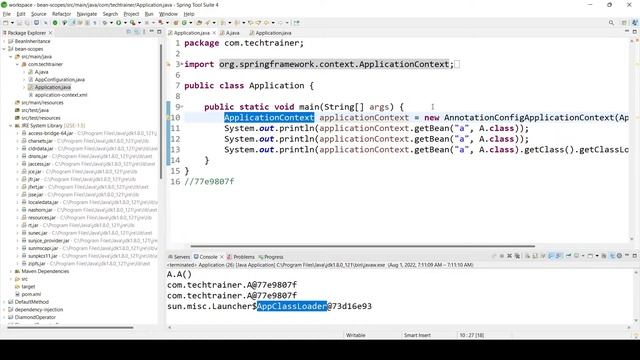Screen dimensions: 640x360
Task: Open dropdown arrow next to Debug icon
Action: click(x=111, y=23)
